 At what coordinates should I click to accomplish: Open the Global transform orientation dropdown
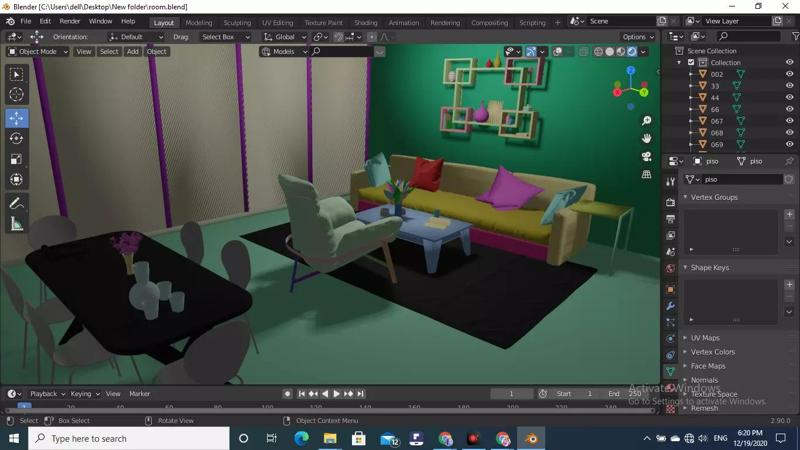tap(285, 37)
